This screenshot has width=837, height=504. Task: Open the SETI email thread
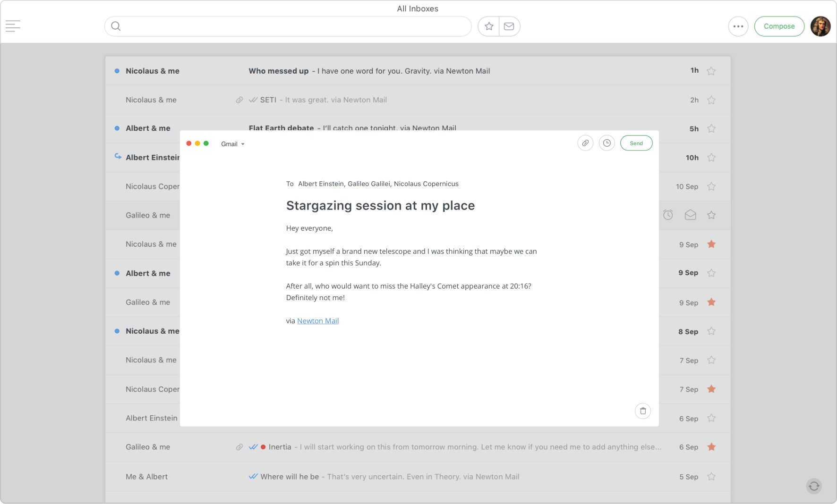pos(418,100)
